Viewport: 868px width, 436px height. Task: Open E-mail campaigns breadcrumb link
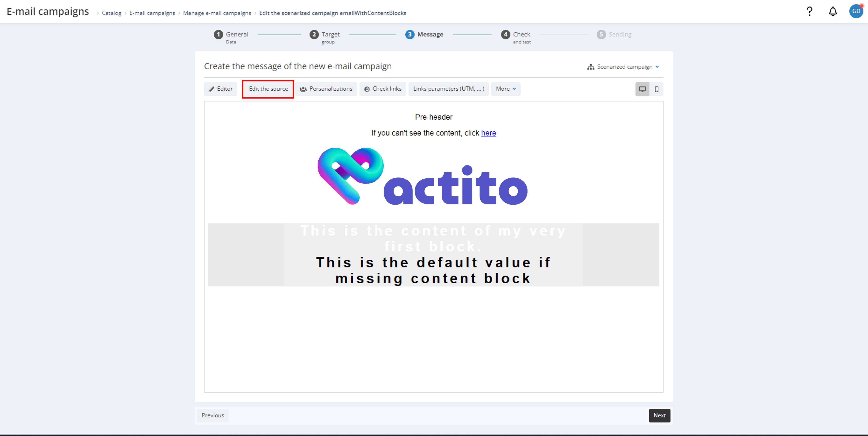click(152, 13)
